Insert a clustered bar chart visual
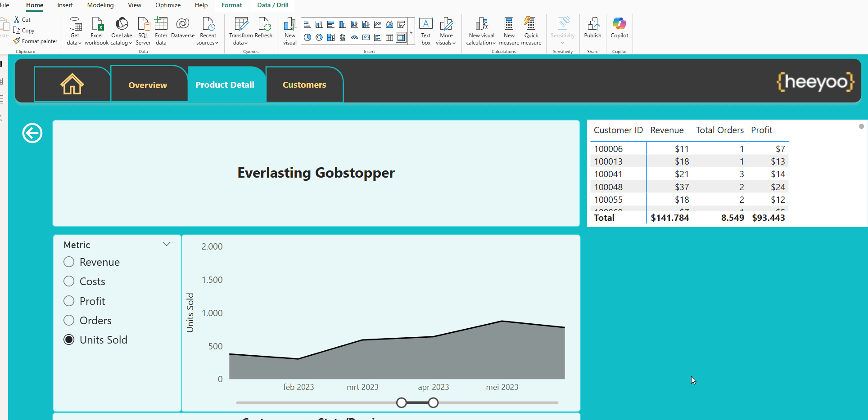This screenshot has width=868, height=420. (331, 24)
